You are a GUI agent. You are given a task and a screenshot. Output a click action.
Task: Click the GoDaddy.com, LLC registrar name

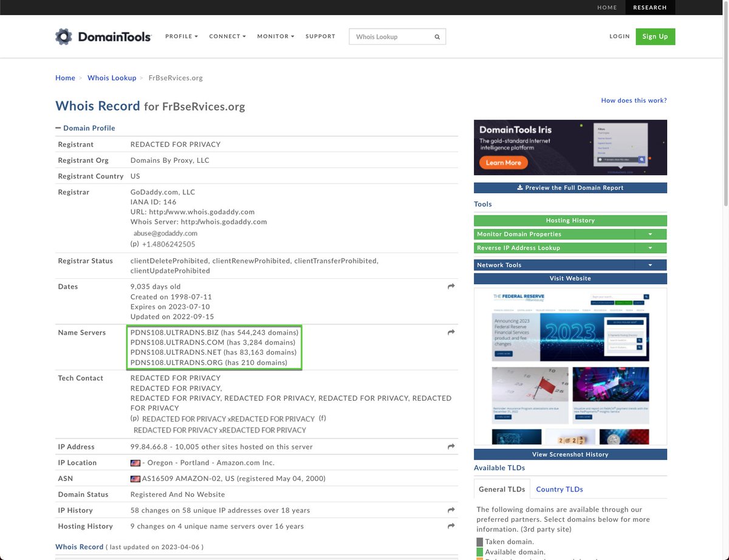click(x=163, y=192)
